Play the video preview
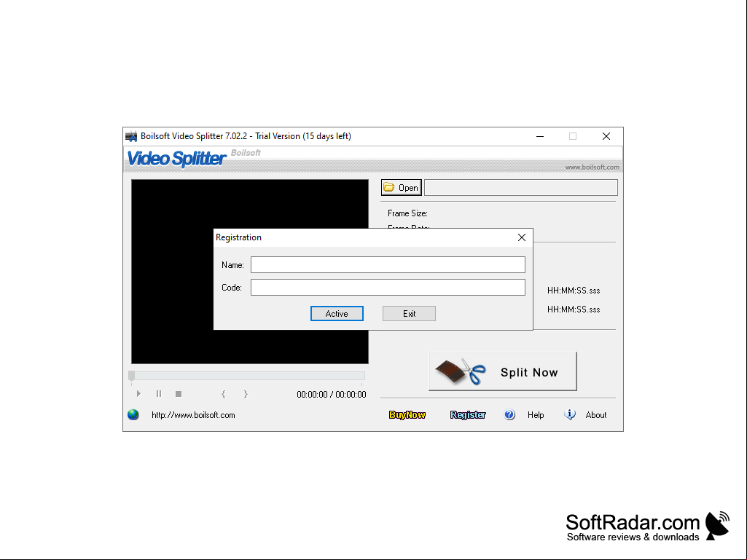This screenshot has width=747, height=560. [x=138, y=394]
